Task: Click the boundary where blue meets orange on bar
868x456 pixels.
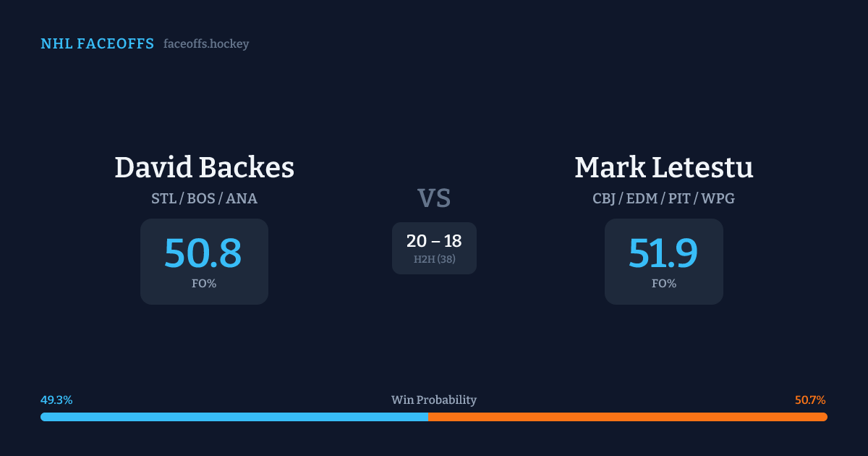Action: 428,417
